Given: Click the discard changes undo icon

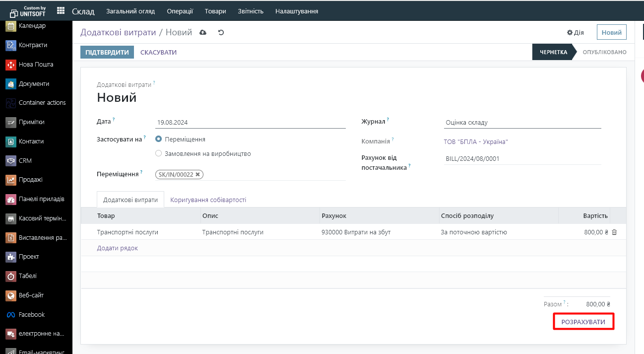Looking at the screenshot, I should pos(221,33).
